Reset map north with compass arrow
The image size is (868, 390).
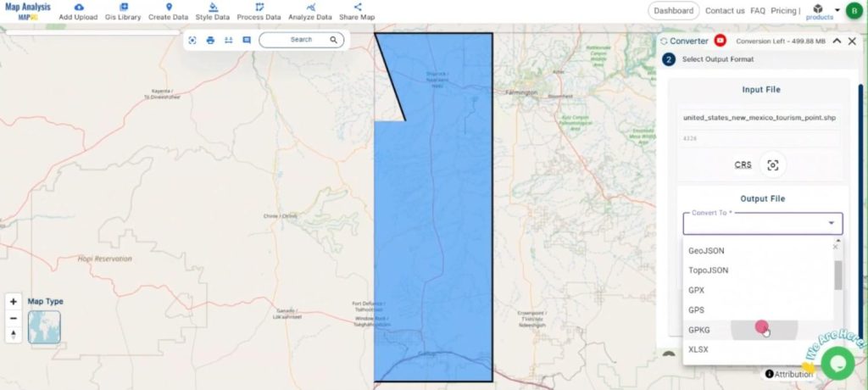tap(14, 334)
